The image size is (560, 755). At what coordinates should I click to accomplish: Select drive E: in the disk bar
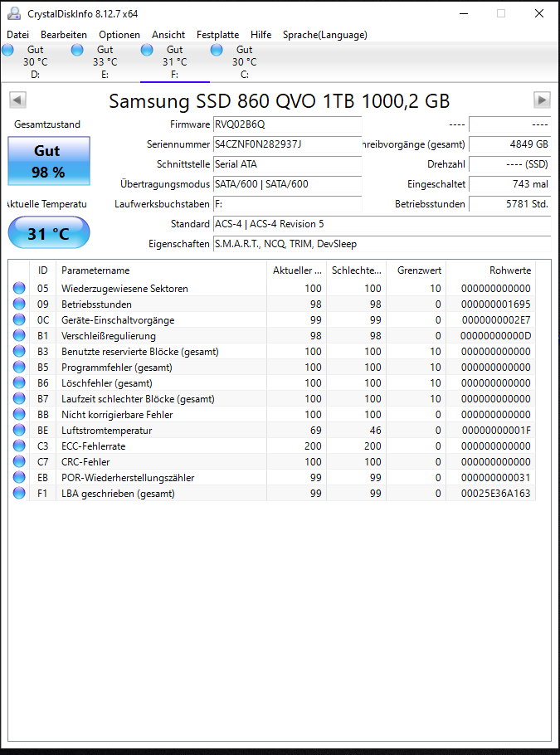coord(105,61)
